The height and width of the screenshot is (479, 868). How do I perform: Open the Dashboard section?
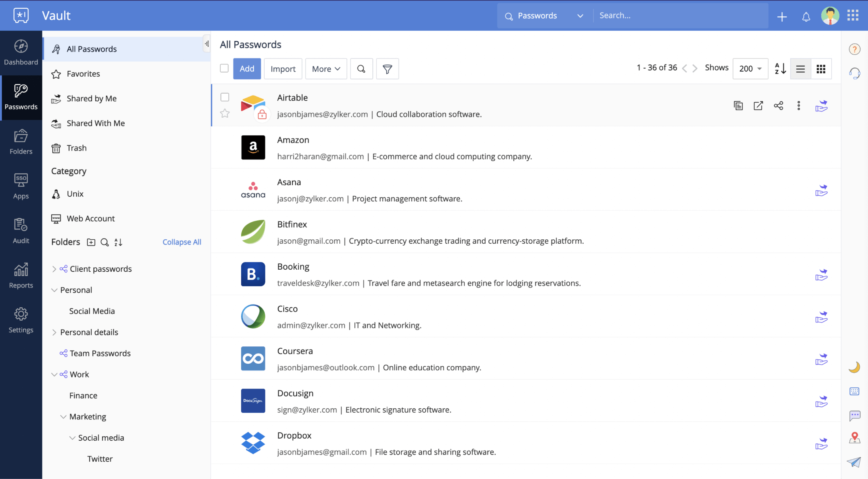pyautogui.click(x=21, y=53)
